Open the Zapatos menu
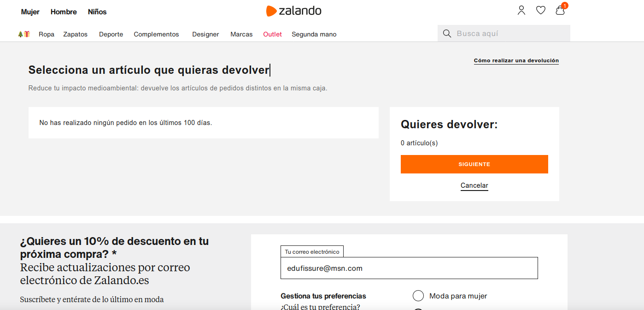Viewport: 644px width, 310px height. (x=76, y=34)
